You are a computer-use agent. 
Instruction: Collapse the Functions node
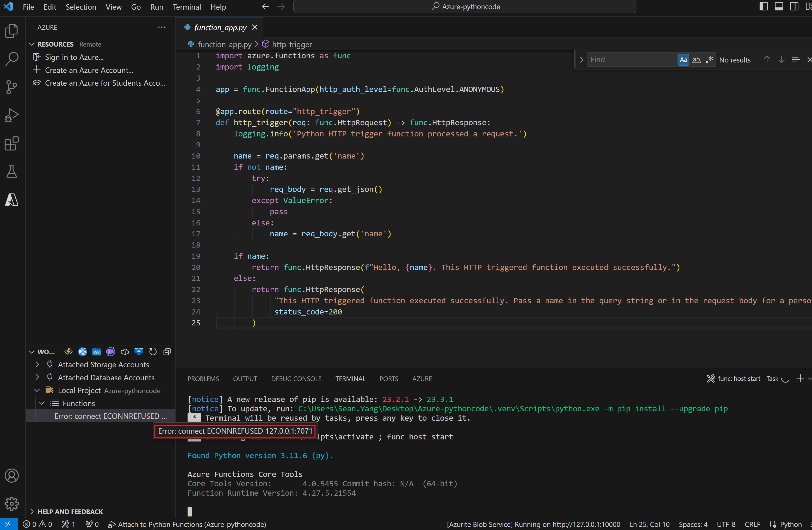pos(42,403)
